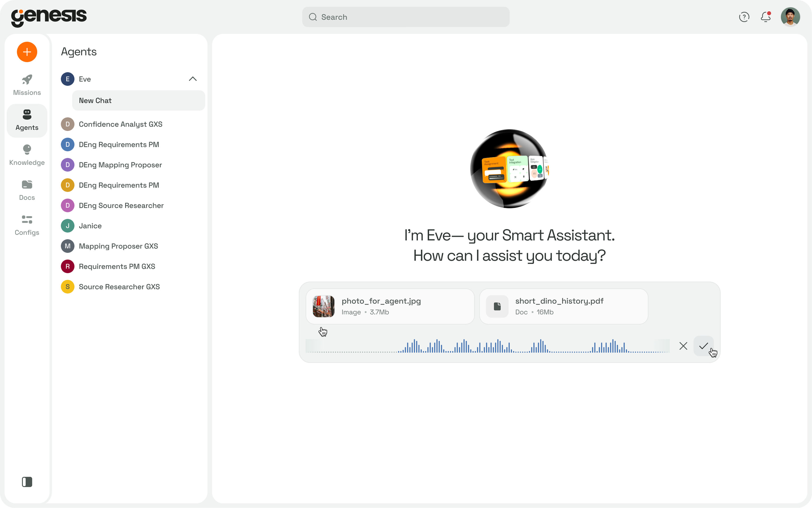Select Requirements PM GXS agent
Viewport: 812px width, 508px height.
point(129,266)
